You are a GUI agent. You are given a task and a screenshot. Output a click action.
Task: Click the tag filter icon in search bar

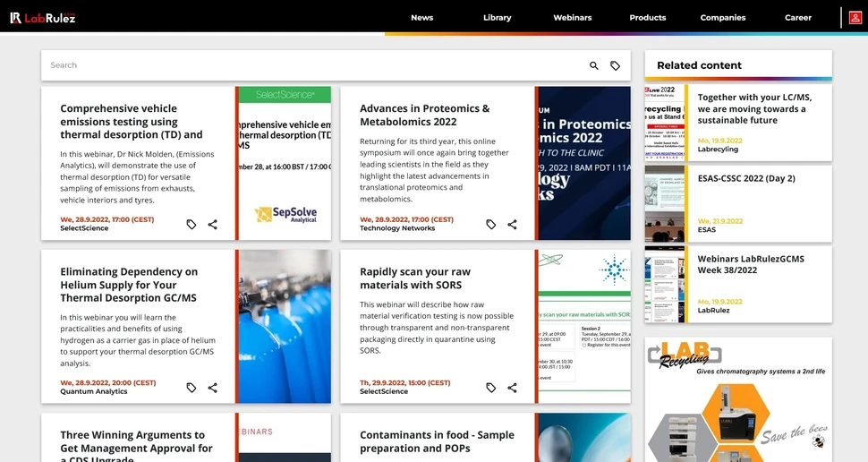615,65
